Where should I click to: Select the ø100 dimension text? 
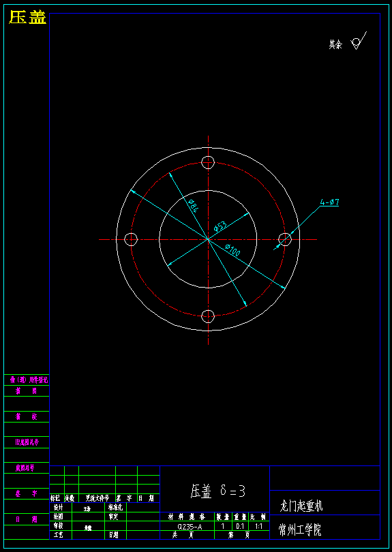tap(232, 249)
